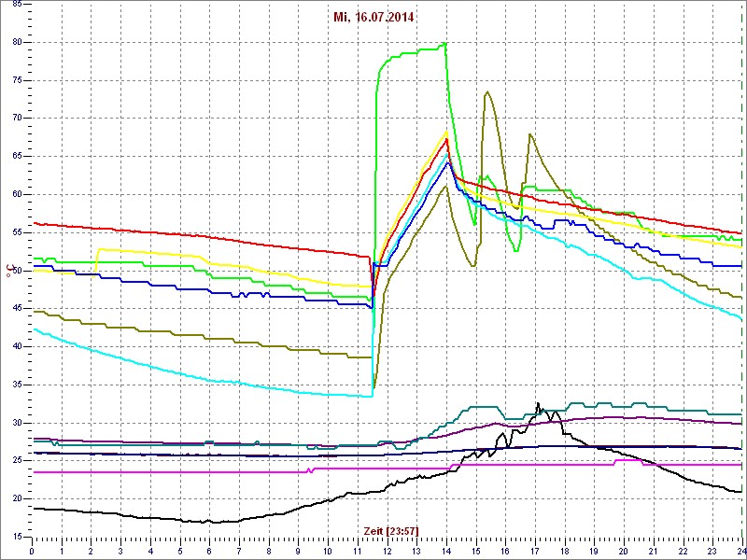Select hour 0 on the time axis

(33, 551)
